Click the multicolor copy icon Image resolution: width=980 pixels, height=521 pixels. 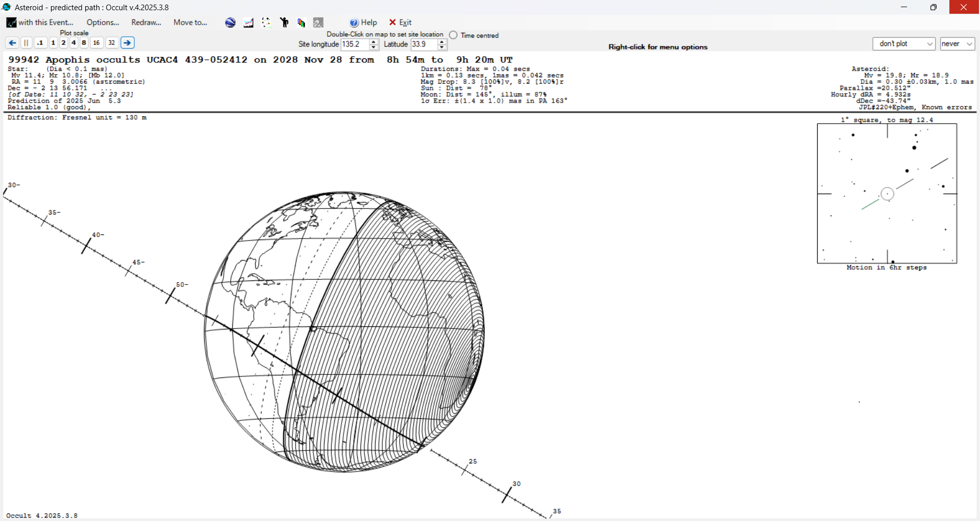tap(302, 22)
